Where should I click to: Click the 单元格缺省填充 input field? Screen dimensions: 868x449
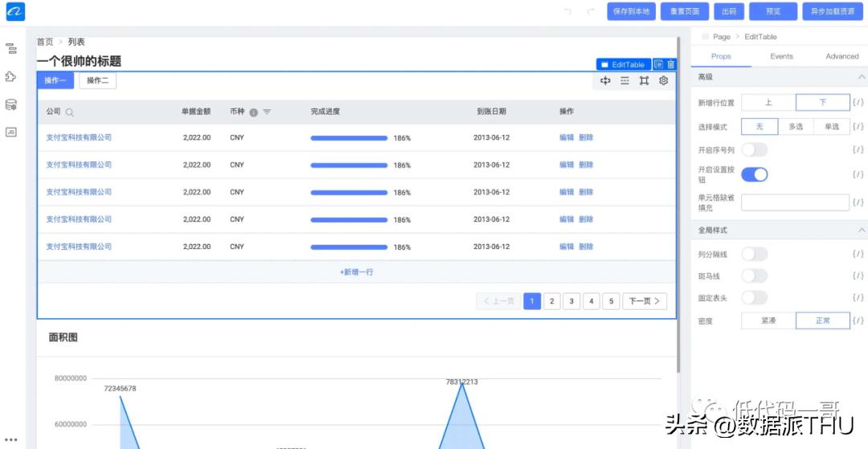point(794,202)
